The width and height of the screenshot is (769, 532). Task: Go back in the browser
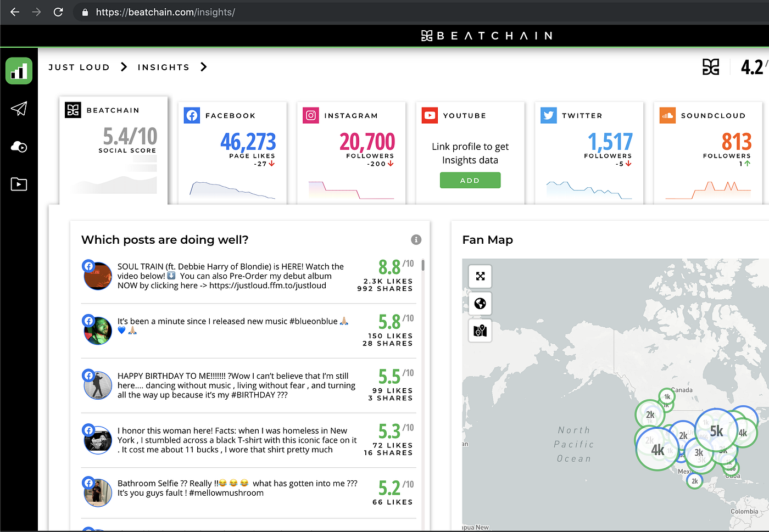pos(15,12)
